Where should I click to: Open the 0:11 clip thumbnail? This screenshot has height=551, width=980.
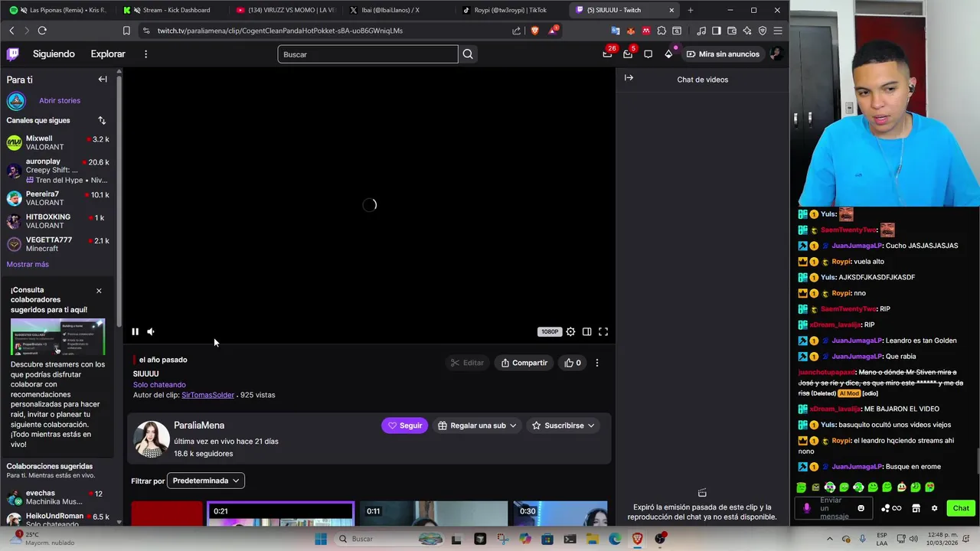[x=434, y=514]
